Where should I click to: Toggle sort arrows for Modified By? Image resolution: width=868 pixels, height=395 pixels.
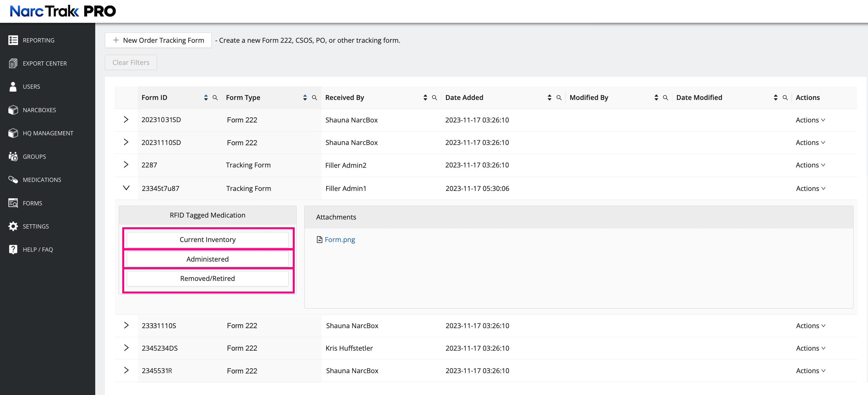pyautogui.click(x=656, y=98)
